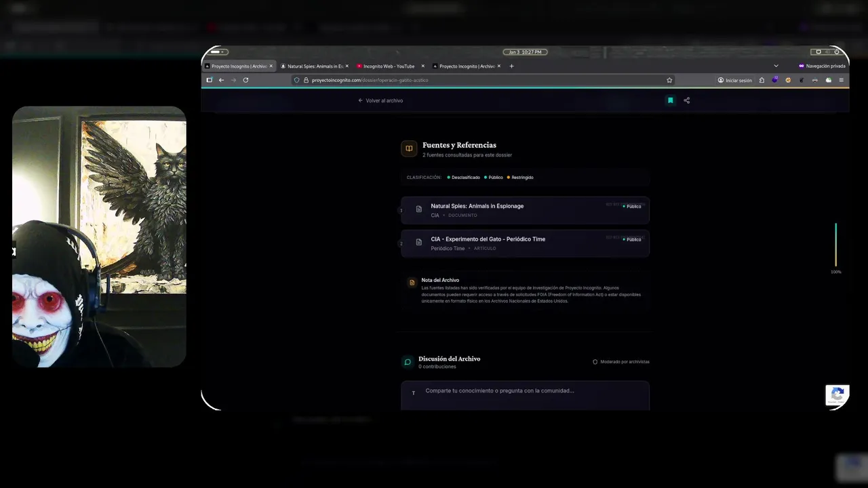Click the address bar URL field

point(483,80)
